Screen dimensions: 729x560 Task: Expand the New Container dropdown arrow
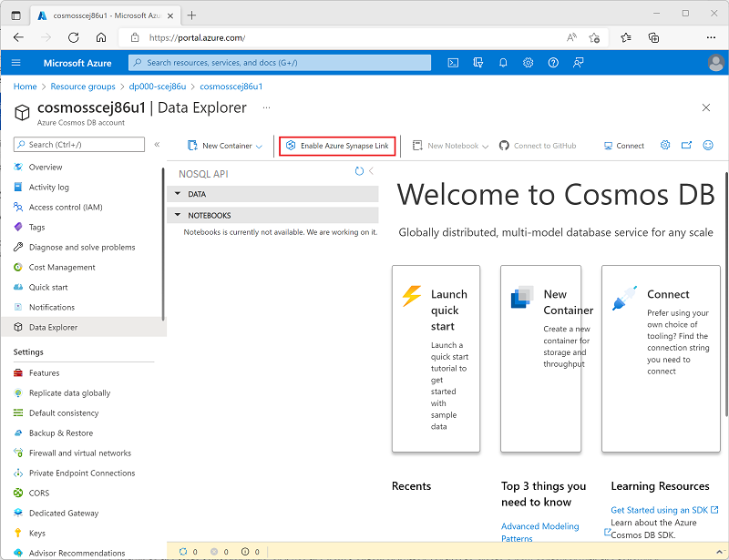pyautogui.click(x=259, y=146)
